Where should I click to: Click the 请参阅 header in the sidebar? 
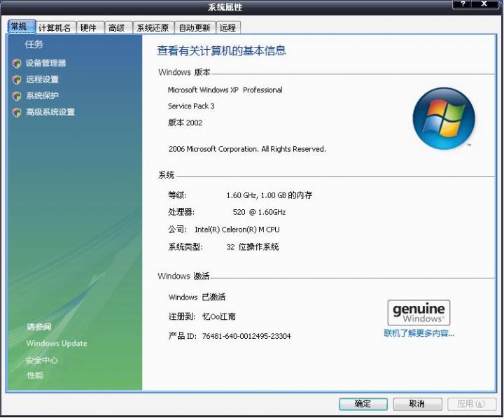click(39, 327)
